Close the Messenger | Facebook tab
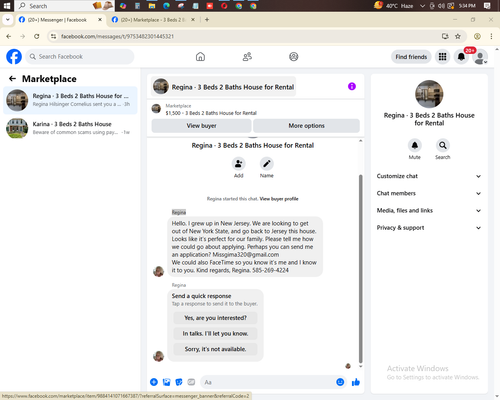This screenshot has width=500, height=400. tap(100, 20)
